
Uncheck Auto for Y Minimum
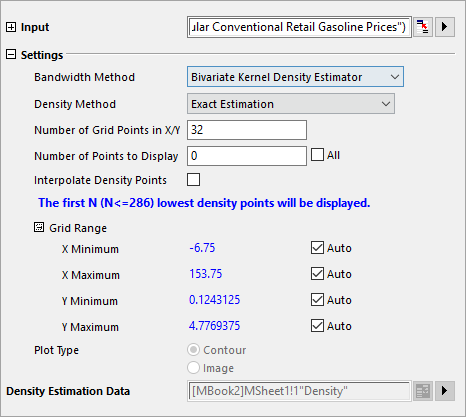[317, 300]
